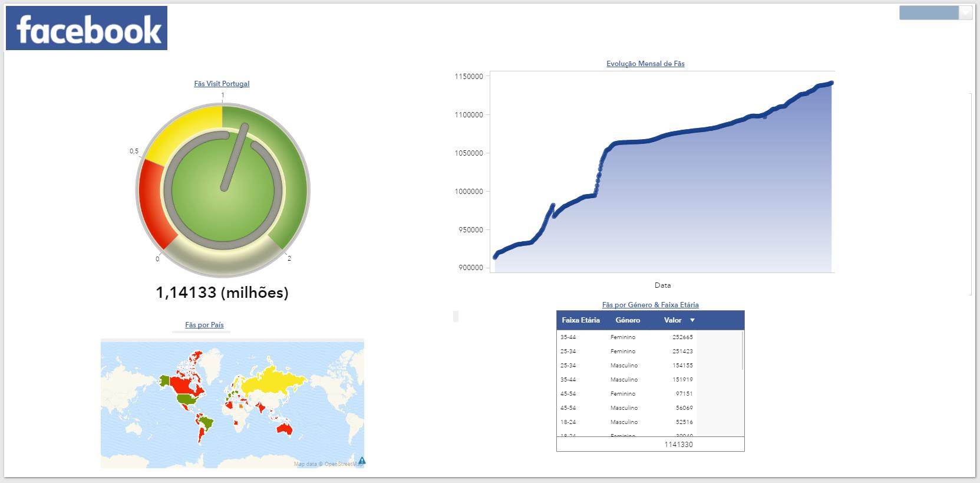Click the Data x-axis label
The width and height of the screenshot is (980, 483).
click(x=662, y=285)
